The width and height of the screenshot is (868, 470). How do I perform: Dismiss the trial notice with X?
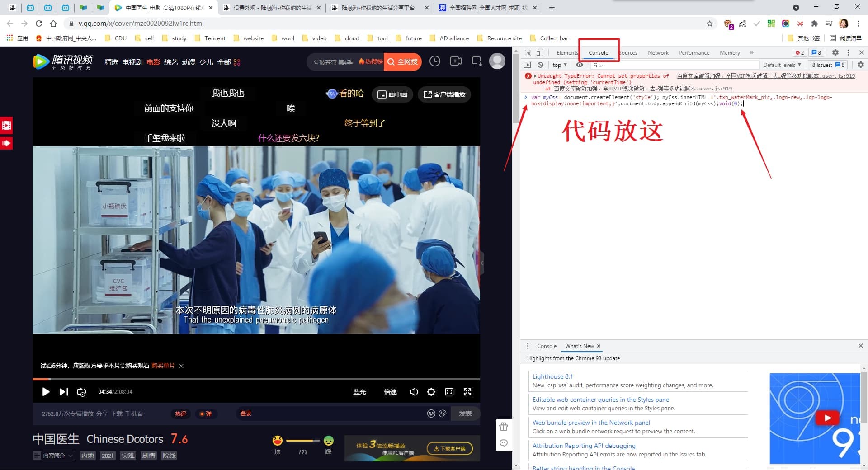coord(181,366)
